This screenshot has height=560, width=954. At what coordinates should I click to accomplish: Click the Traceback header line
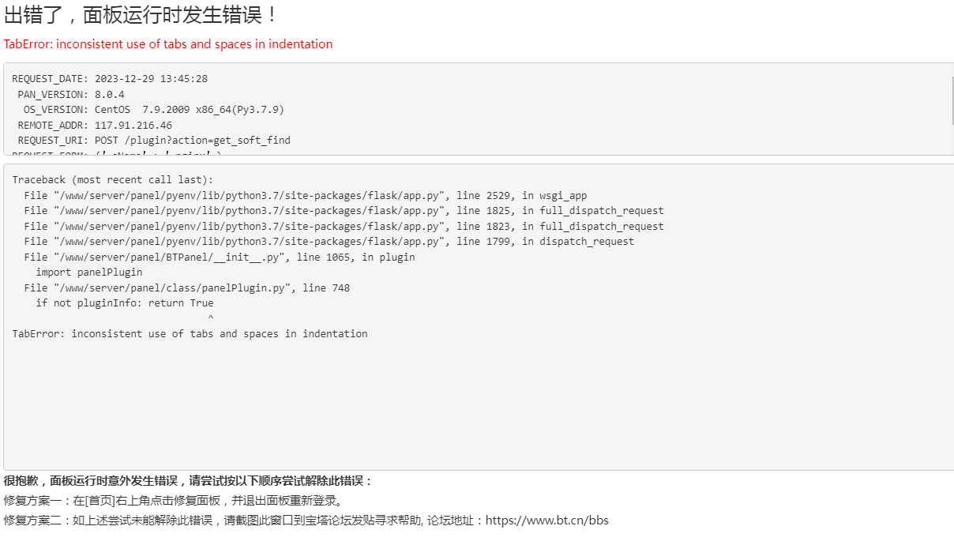[x=113, y=180]
